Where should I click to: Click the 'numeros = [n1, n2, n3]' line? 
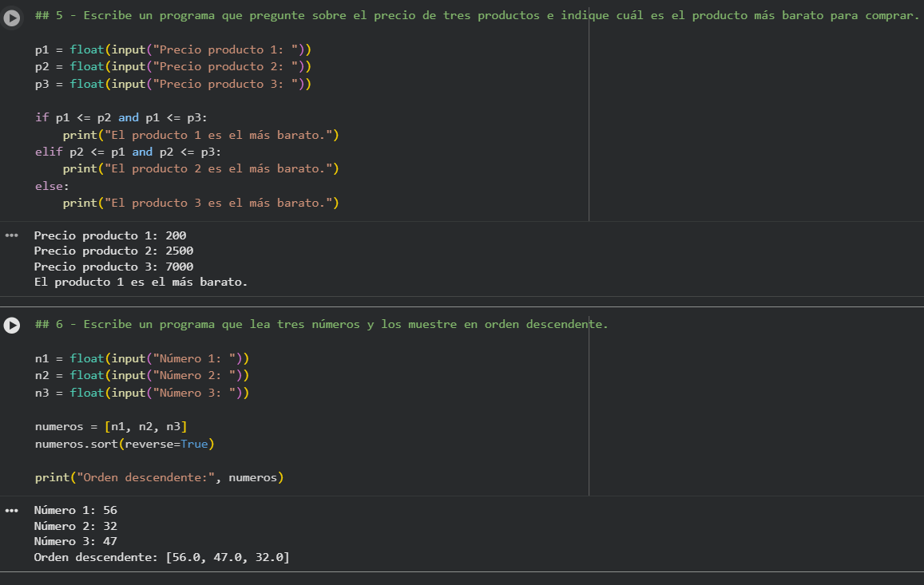click(x=111, y=426)
